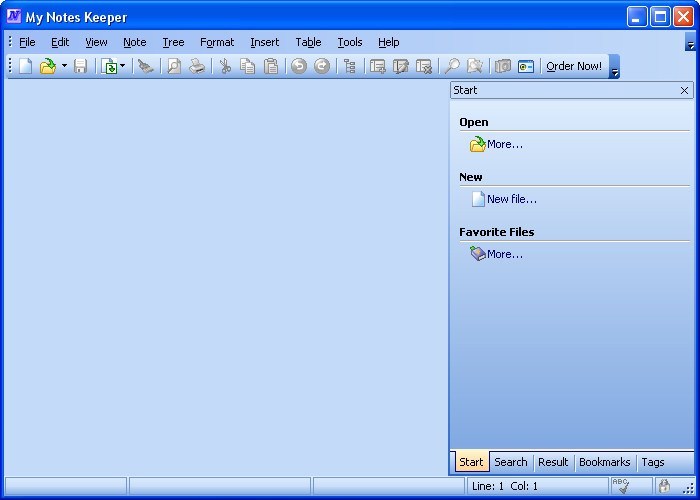Click the My Notes Keeper title icon
The height and width of the screenshot is (500, 700).
[14, 16]
